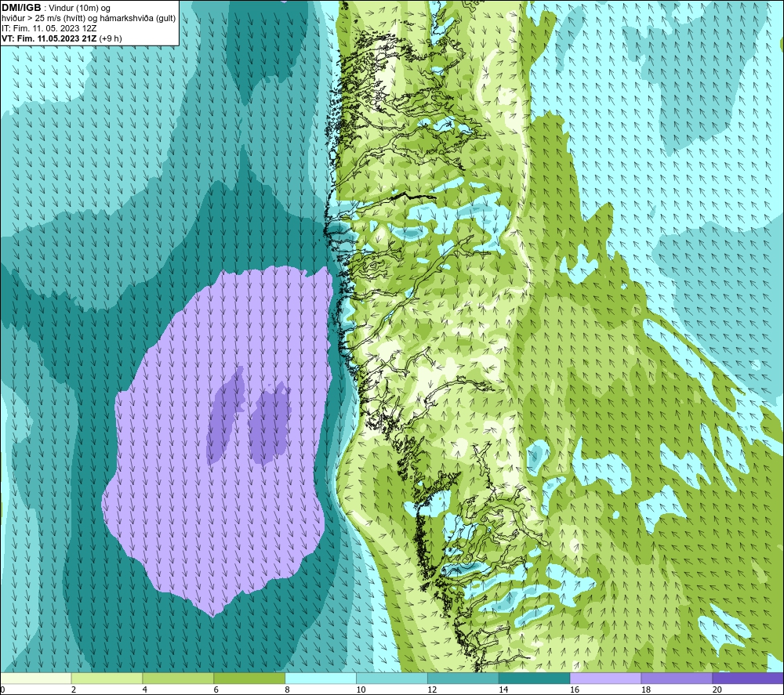The height and width of the screenshot is (695, 784).
Task: Click the legend scale label '6'
Action: coord(216,690)
